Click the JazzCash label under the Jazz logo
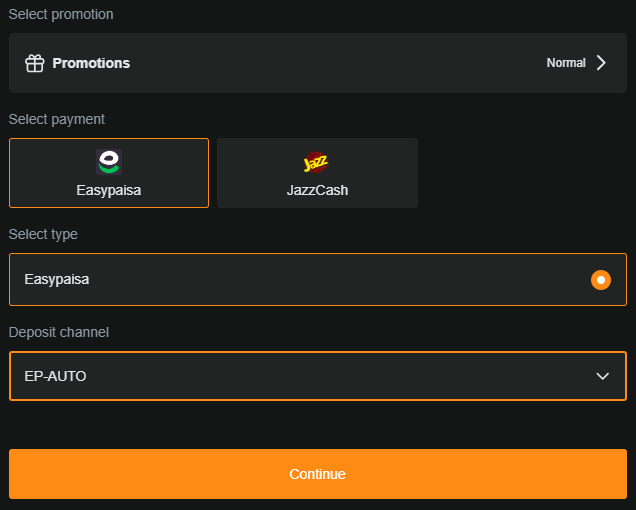Screen dimensions: 636x510 (x=317, y=190)
